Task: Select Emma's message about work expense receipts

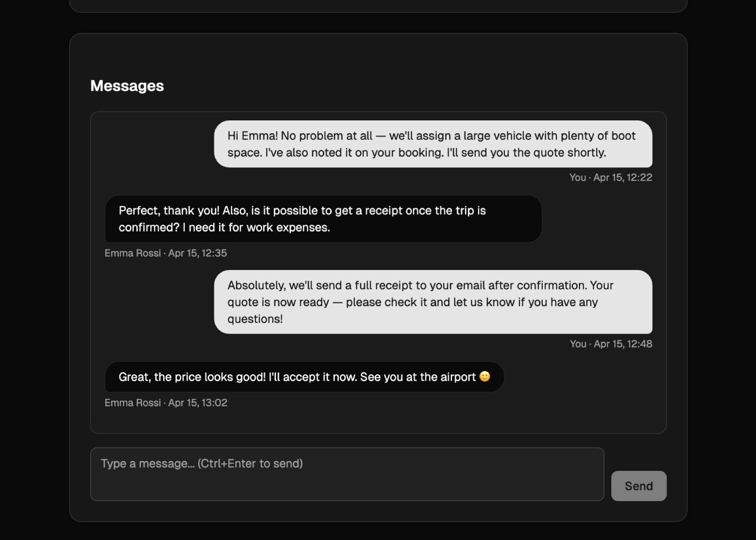Action: coord(322,219)
